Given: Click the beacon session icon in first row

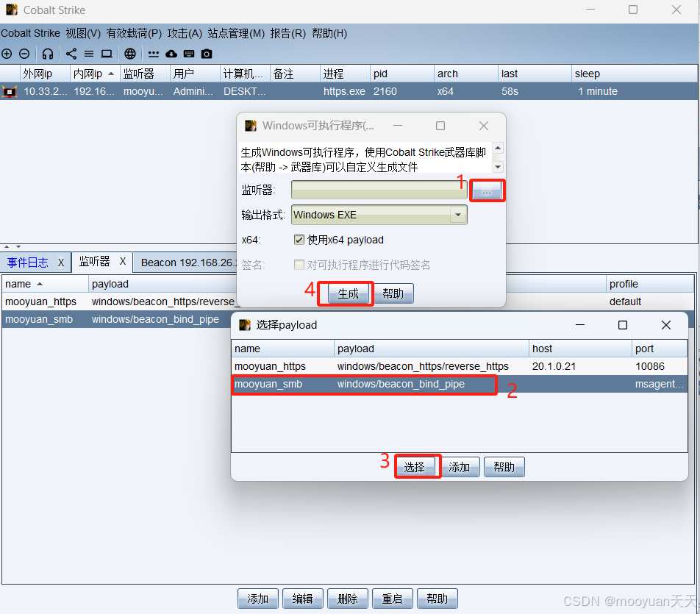Looking at the screenshot, I should [10, 91].
